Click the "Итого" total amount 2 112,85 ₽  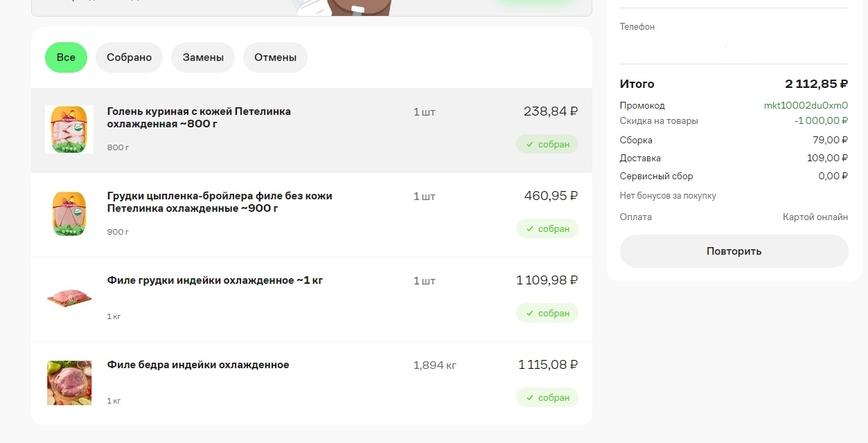(x=816, y=84)
